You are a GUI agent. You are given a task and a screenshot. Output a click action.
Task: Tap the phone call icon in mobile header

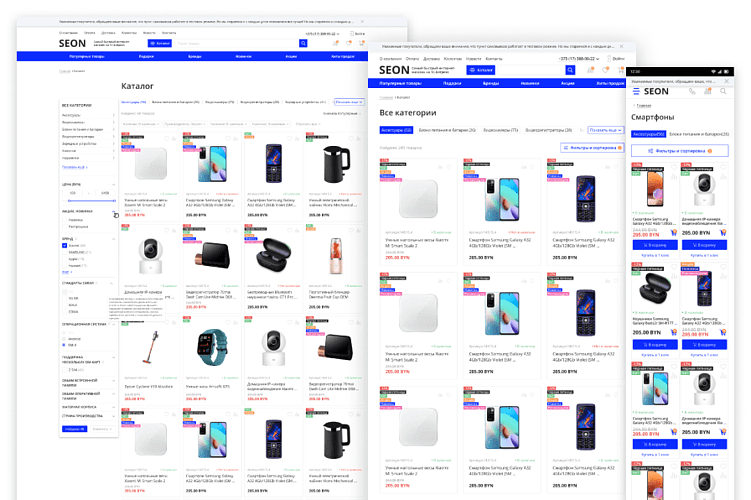693,91
